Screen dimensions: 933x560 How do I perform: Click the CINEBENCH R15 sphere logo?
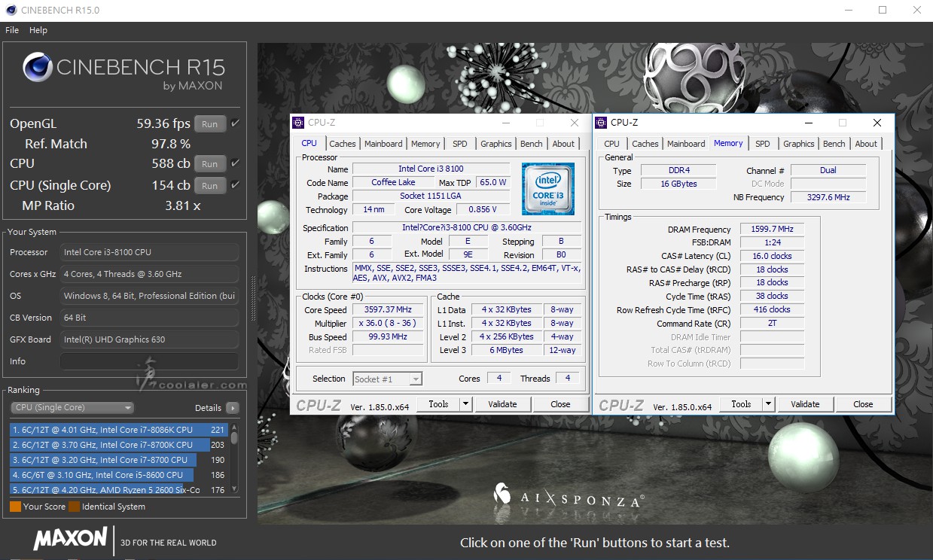[x=38, y=68]
